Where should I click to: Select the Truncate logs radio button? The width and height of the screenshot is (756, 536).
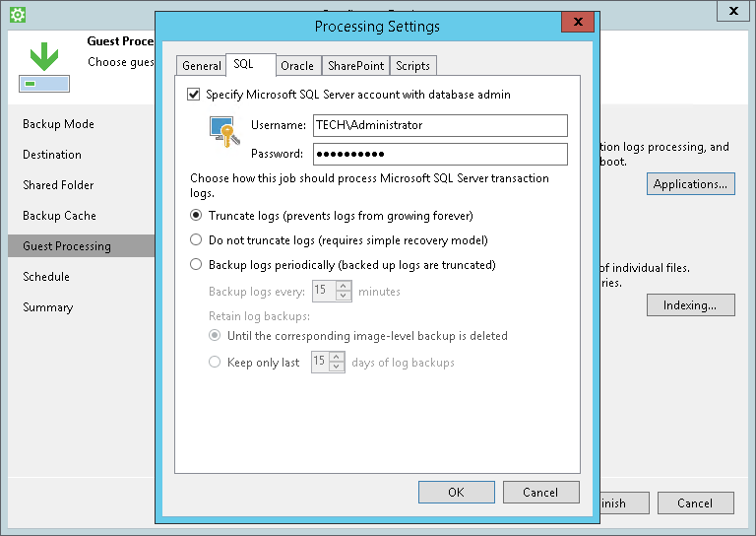tap(196, 215)
